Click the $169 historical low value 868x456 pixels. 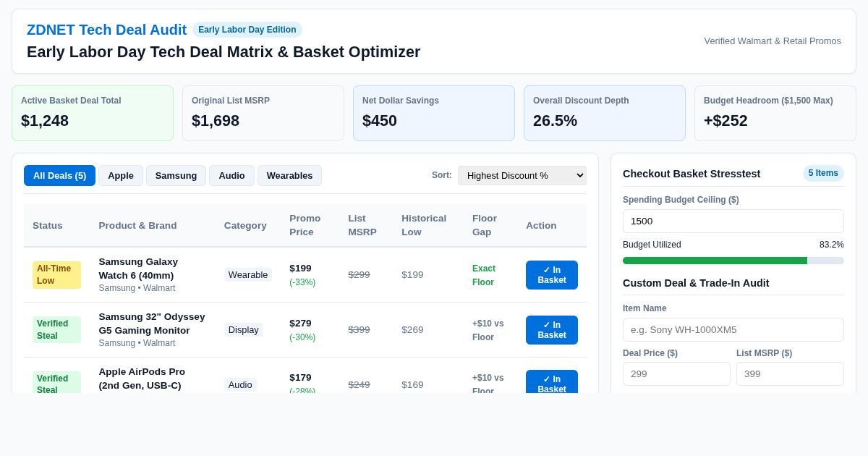(412, 385)
